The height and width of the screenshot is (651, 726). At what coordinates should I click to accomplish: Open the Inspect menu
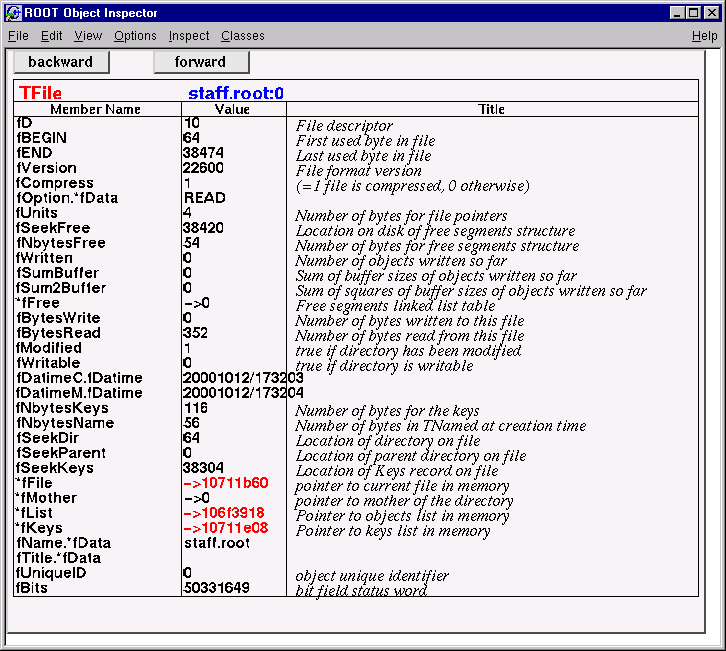coord(189,36)
